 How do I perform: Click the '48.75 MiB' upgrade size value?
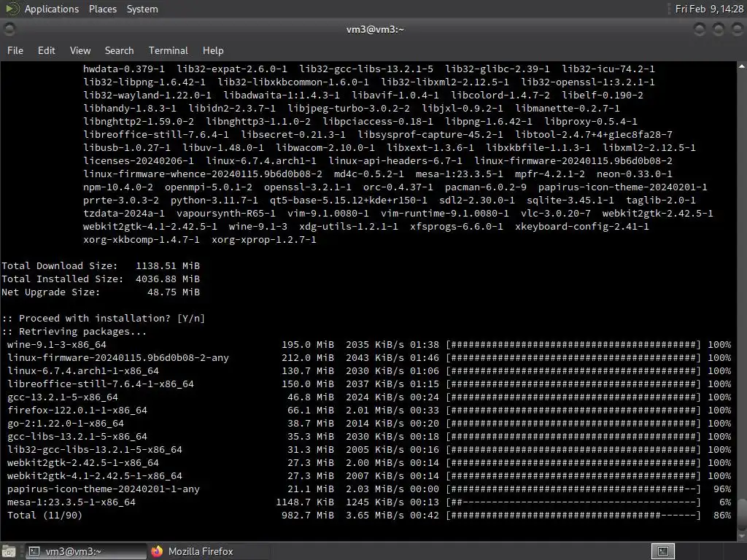tap(174, 292)
